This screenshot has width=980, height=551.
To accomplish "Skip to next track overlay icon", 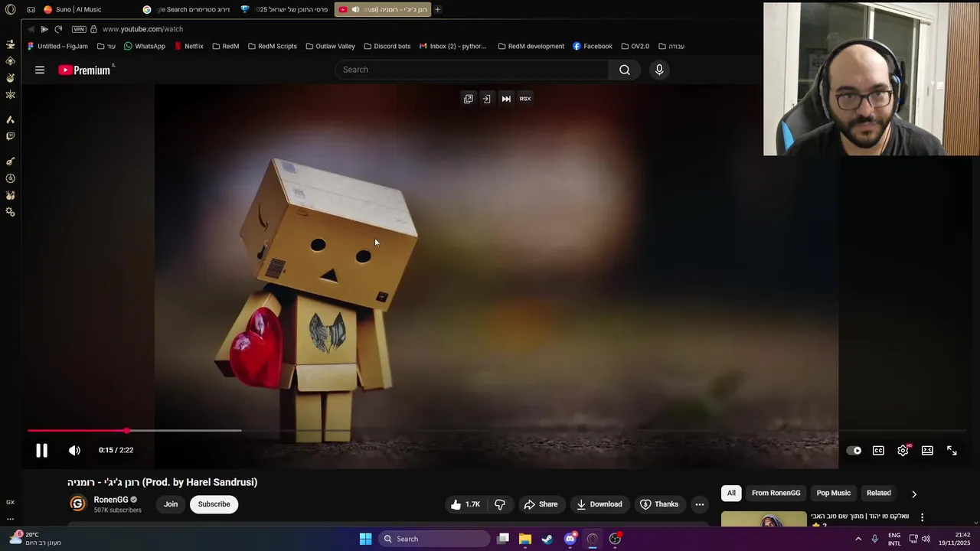I will pyautogui.click(x=506, y=99).
